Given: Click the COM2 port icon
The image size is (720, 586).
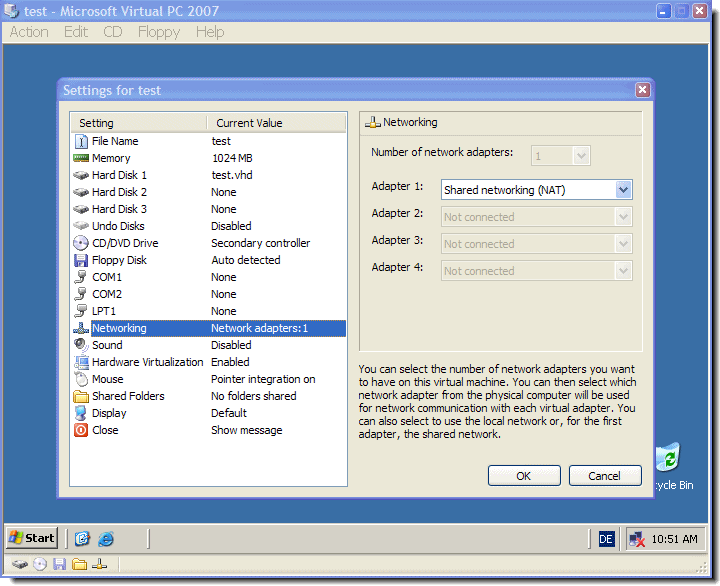Looking at the screenshot, I should (81, 294).
